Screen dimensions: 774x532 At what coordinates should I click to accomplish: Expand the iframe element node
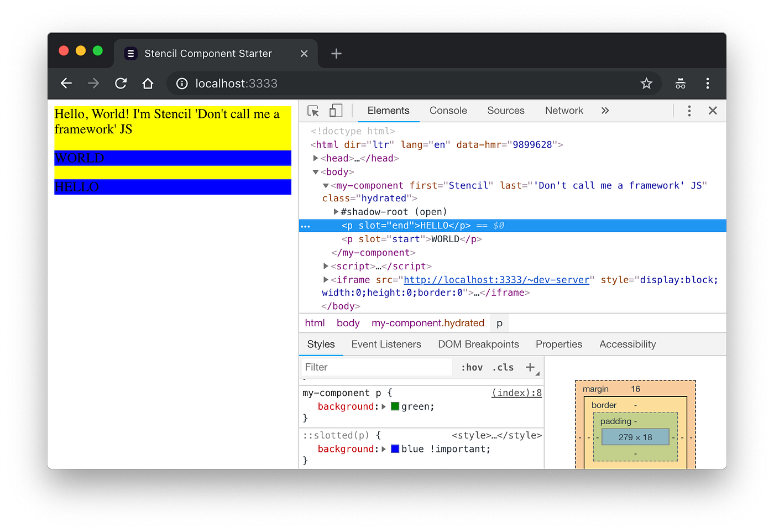(x=326, y=280)
